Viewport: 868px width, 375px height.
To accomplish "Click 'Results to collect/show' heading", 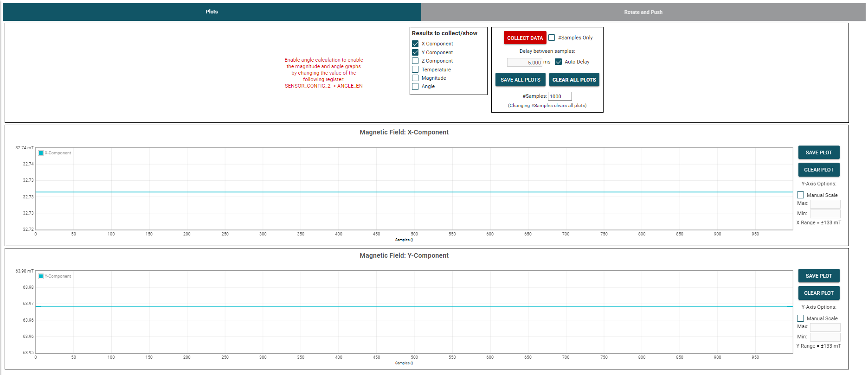I will point(444,33).
